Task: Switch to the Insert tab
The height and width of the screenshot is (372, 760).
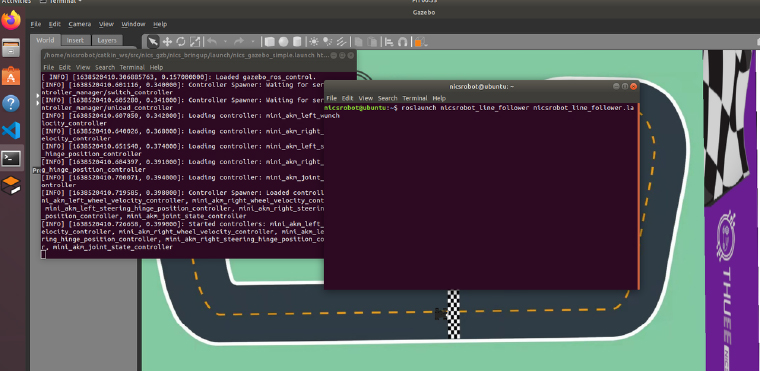Action: point(75,41)
